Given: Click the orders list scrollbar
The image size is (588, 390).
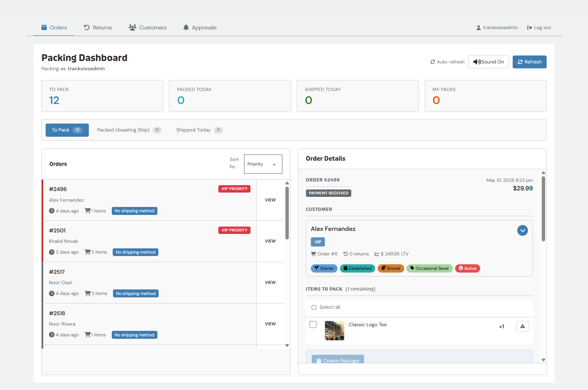Looking at the screenshot, I should (287, 213).
